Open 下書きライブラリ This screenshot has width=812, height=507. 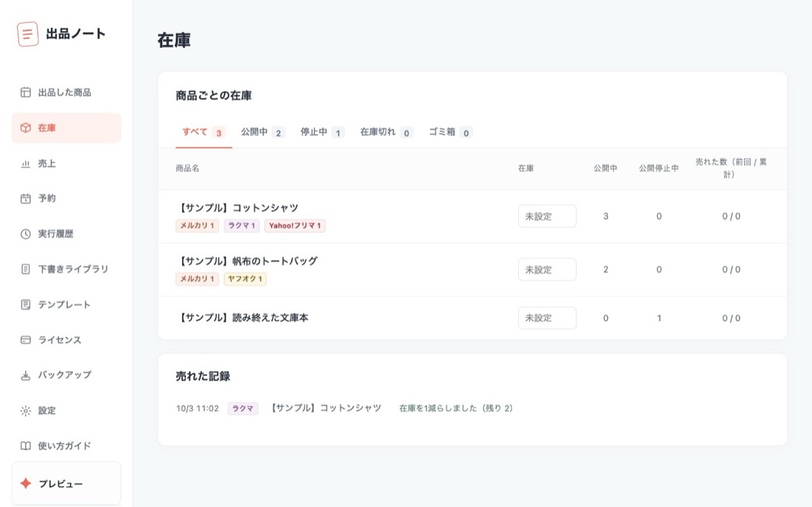[x=66, y=269]
